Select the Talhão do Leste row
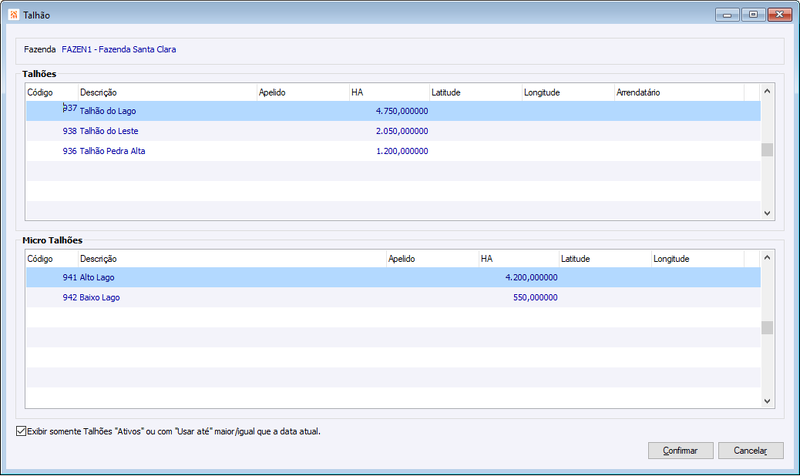Viewport: 800px width, 476px height. pos(393,131)
